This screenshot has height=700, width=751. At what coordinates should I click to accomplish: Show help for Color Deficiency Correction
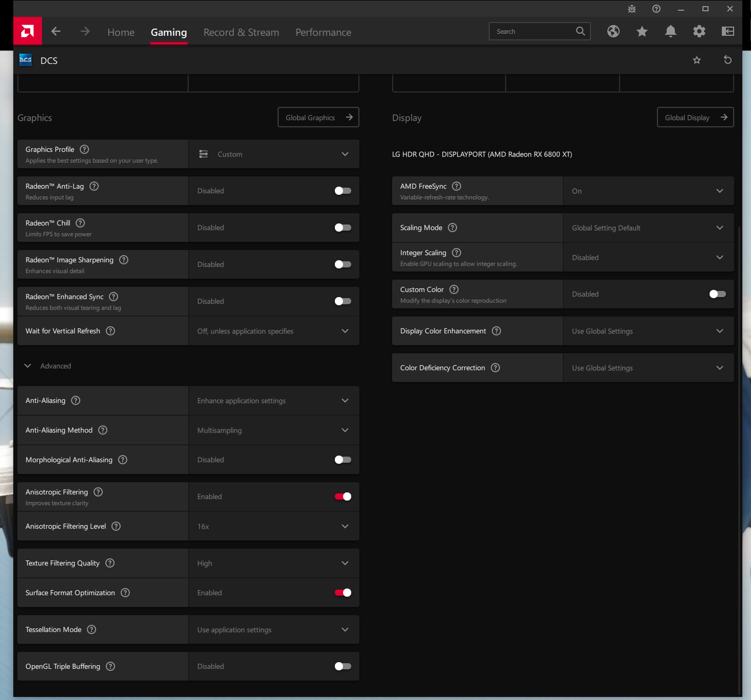495,368
